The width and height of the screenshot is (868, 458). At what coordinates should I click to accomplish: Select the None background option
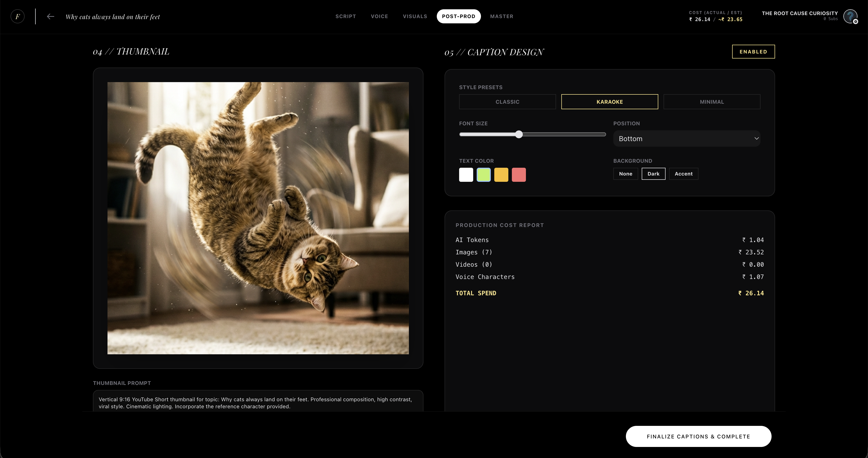[625, 174]
